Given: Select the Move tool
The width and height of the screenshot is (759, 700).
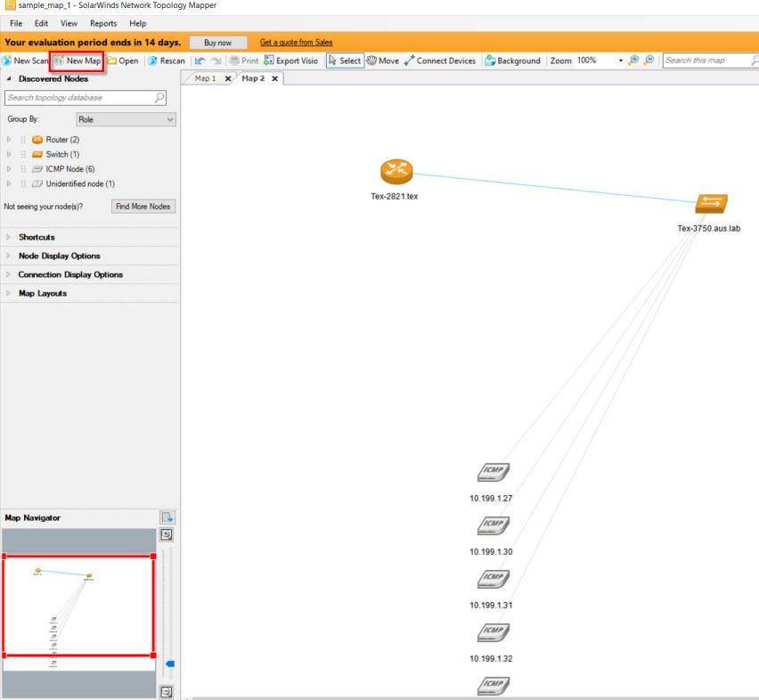Looking at the screenshot, I should pyautogui.click(x=382, y=61).
